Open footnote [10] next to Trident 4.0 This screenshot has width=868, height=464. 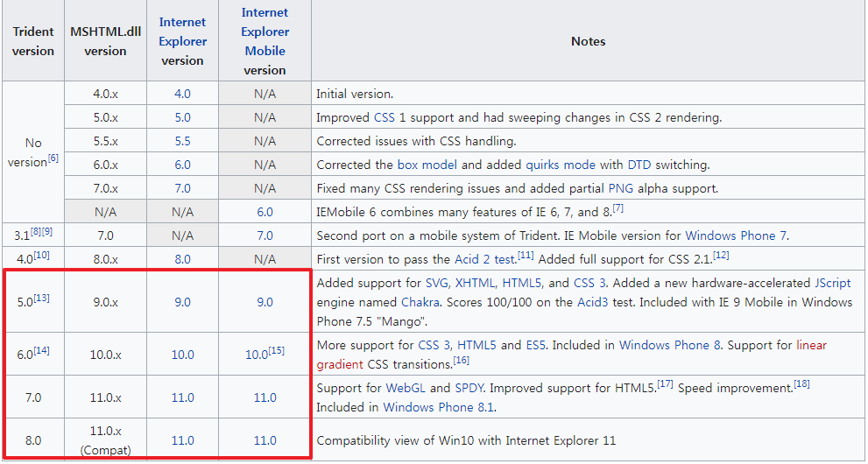42,255
